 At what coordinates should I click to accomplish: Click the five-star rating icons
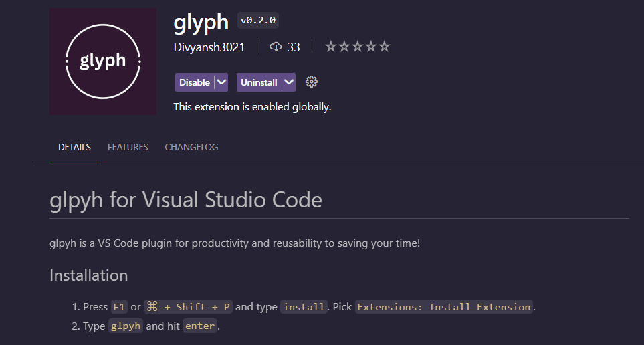(357, 47)
